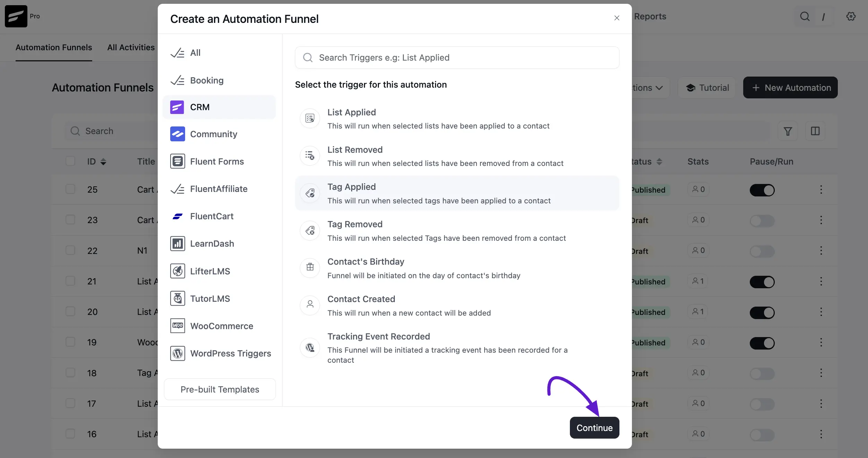
Task: Click the Tag Removed trigger icon
Action: click(x=310, y=230)
